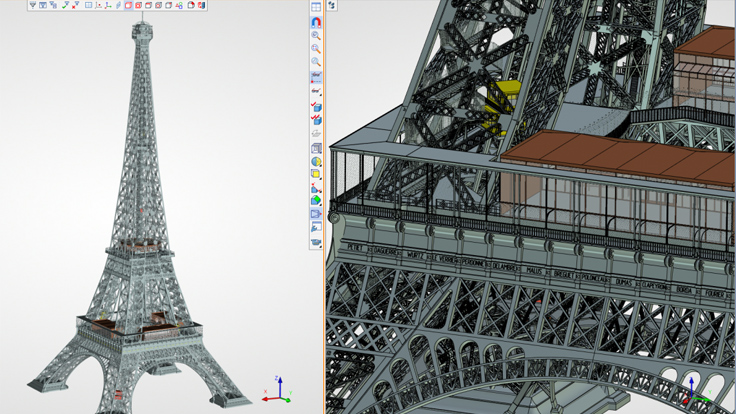Toggle the highlighted red box selection mode
This screenshot has height=414, width=736.
(129, 5)
